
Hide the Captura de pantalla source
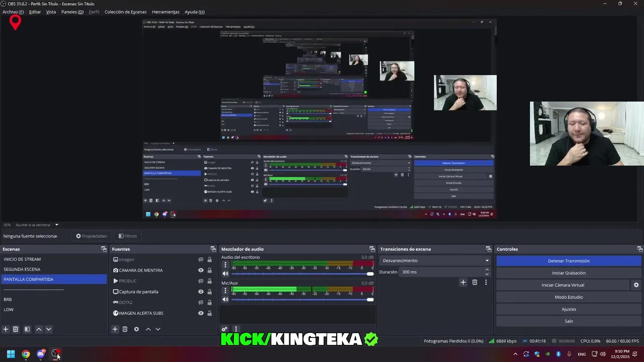click(x=201, y=292)
